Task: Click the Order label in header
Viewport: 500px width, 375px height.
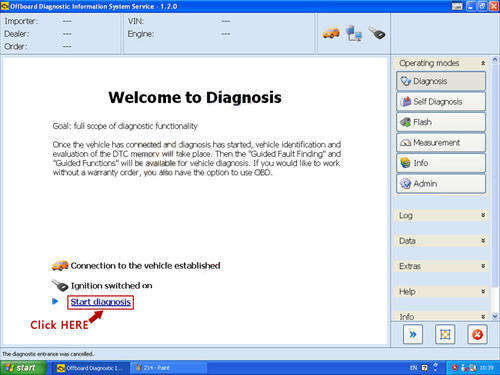Action: [x=15, y=47]
